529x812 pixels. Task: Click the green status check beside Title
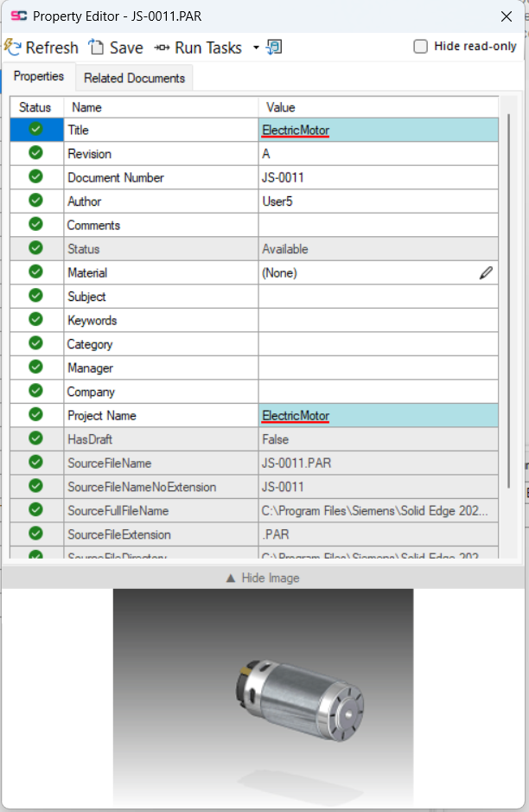(x=35, y=130)
